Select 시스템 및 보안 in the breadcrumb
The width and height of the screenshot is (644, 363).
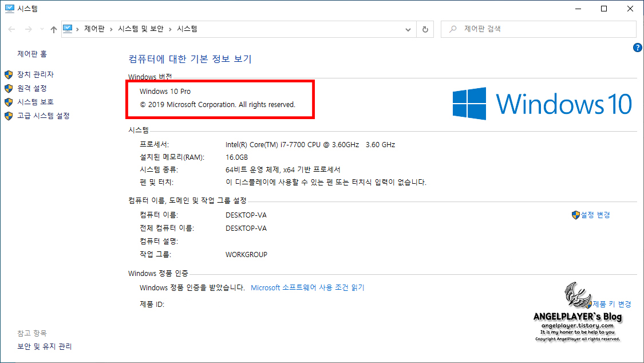141,29
